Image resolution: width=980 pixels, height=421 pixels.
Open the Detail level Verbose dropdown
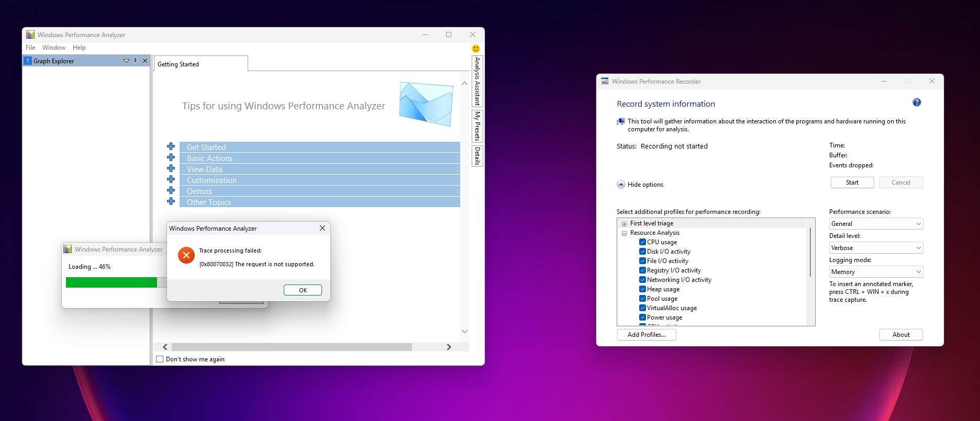pos(876,248)
